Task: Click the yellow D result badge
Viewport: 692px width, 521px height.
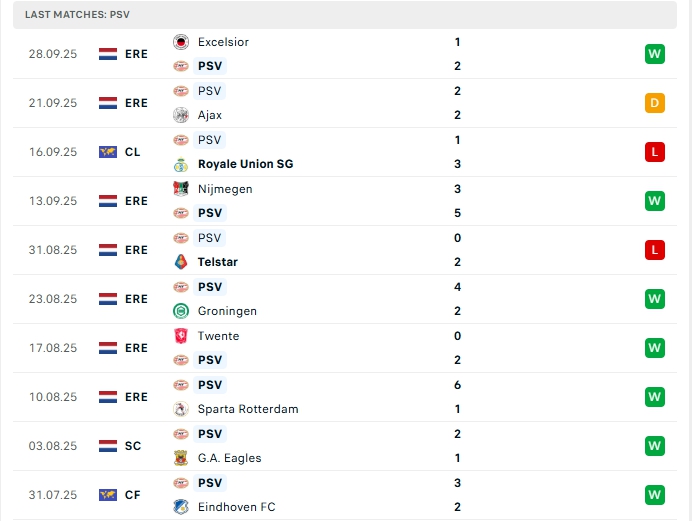Action: click(655, 103)
